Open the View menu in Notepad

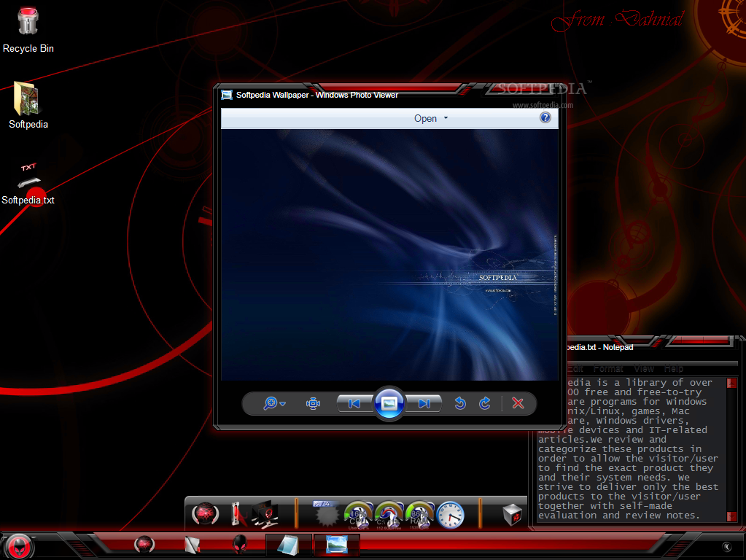644,368
